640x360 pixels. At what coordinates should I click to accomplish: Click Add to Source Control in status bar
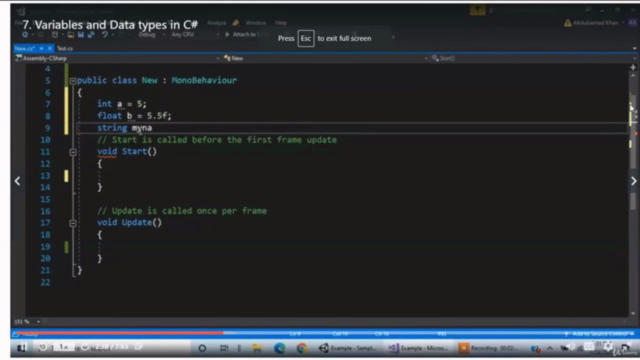pos(599,334)
